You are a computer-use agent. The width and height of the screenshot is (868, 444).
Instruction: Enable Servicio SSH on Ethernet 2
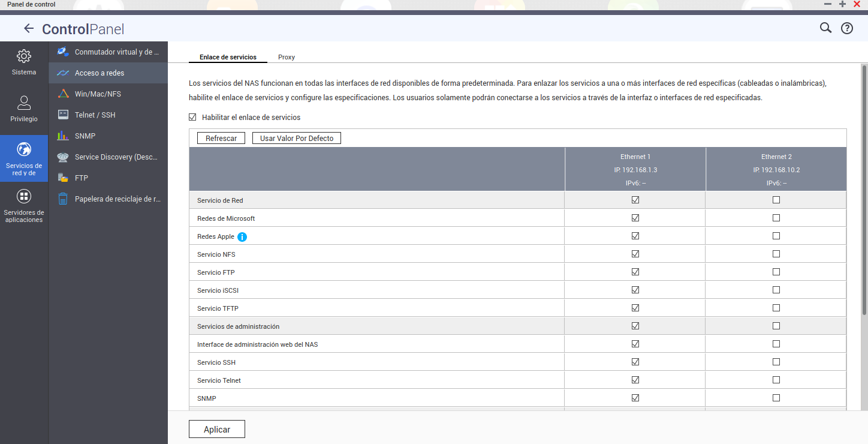(x=776, y=362)
